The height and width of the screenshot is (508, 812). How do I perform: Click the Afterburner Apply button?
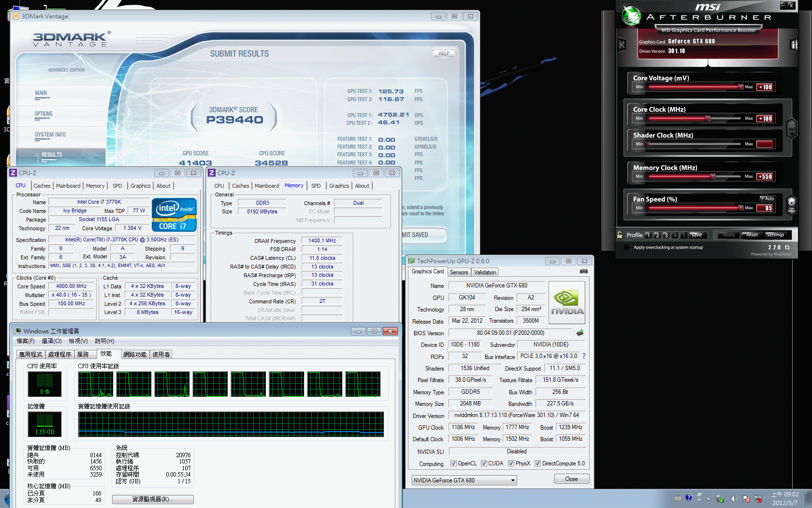(x=728, y=235)
